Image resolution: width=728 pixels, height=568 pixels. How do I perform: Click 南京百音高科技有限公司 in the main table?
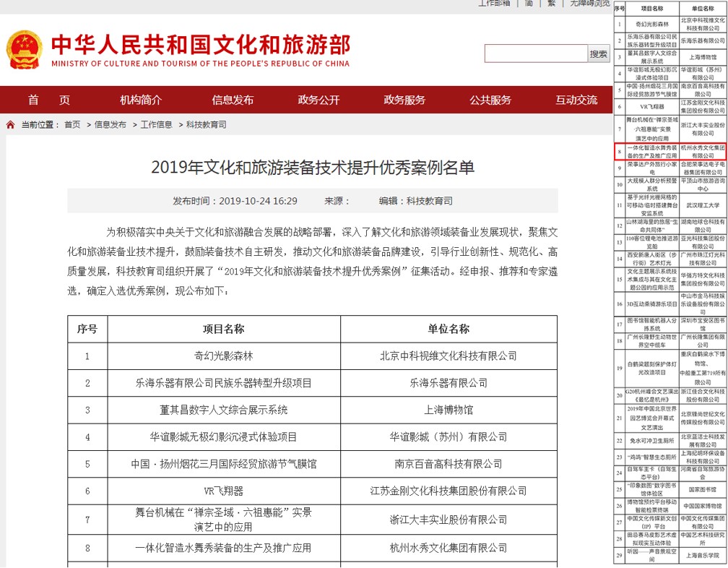(x=448, y=464)
